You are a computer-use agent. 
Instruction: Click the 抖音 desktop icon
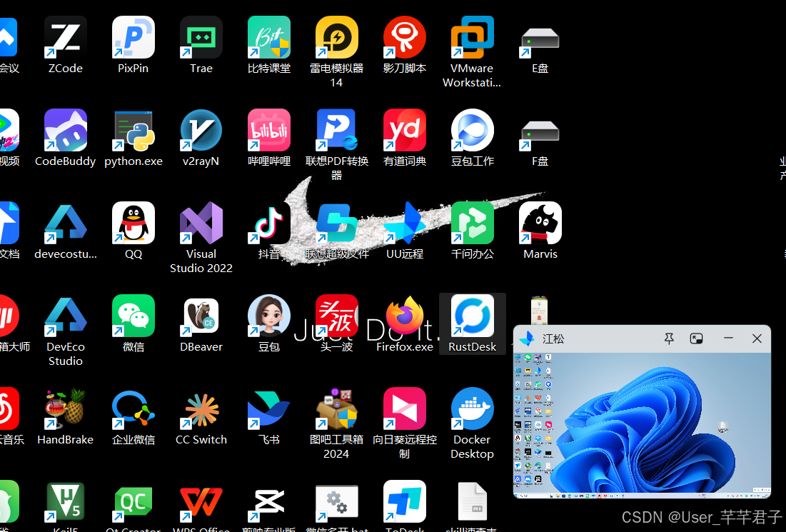(268, 223)
